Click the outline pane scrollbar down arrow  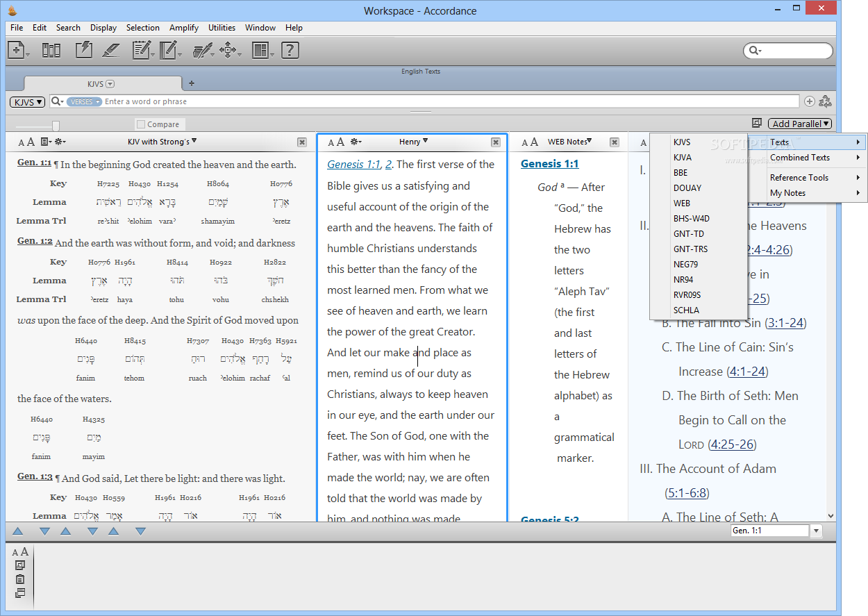coord(831,516)
